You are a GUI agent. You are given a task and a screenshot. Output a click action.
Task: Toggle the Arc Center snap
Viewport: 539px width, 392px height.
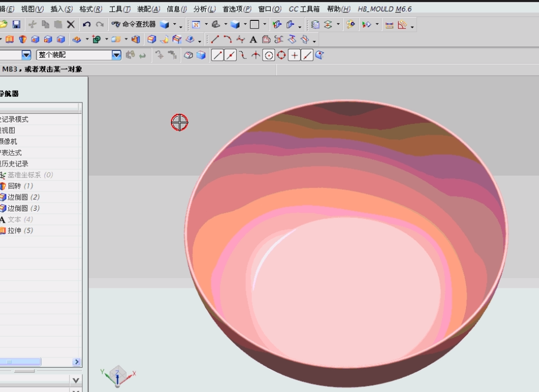(x=268, y=55)
